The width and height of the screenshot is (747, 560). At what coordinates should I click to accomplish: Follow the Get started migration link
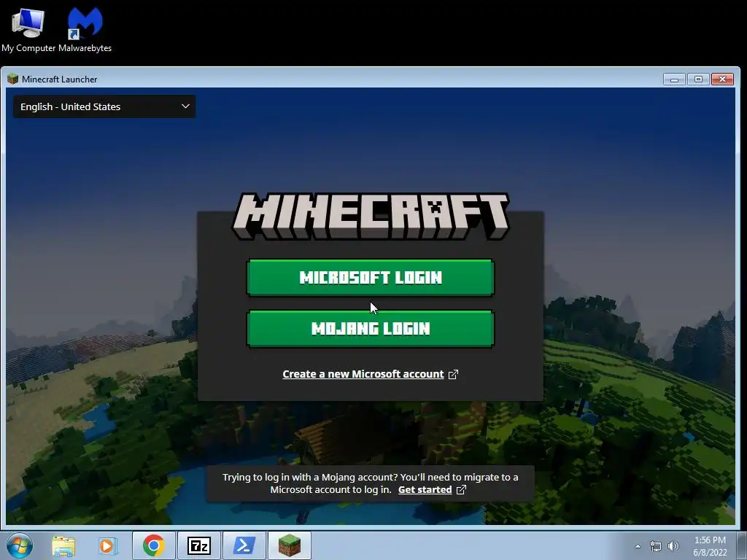click(425, 489)
